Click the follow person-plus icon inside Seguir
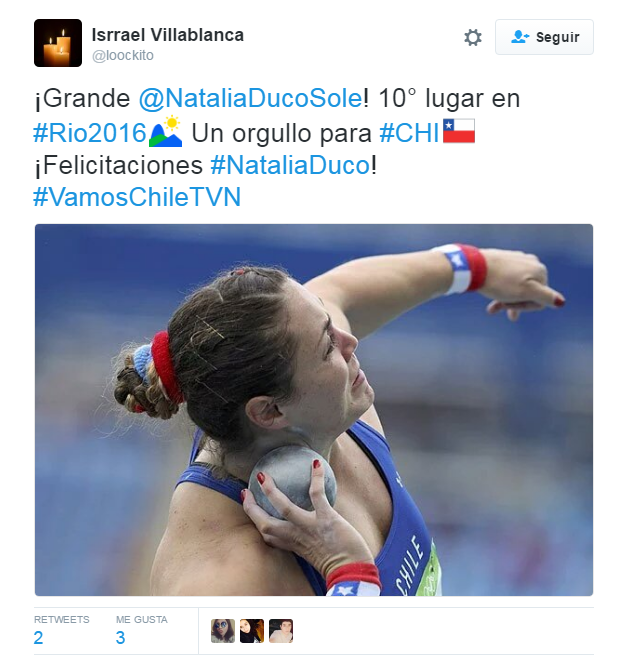Screen dimensions: 625x661 click(520, 37)
